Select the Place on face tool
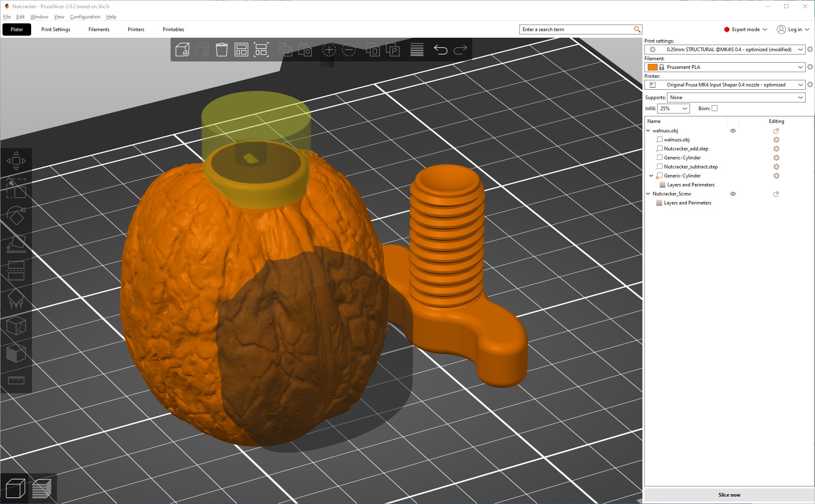815x504 pixels. [16, 243]
